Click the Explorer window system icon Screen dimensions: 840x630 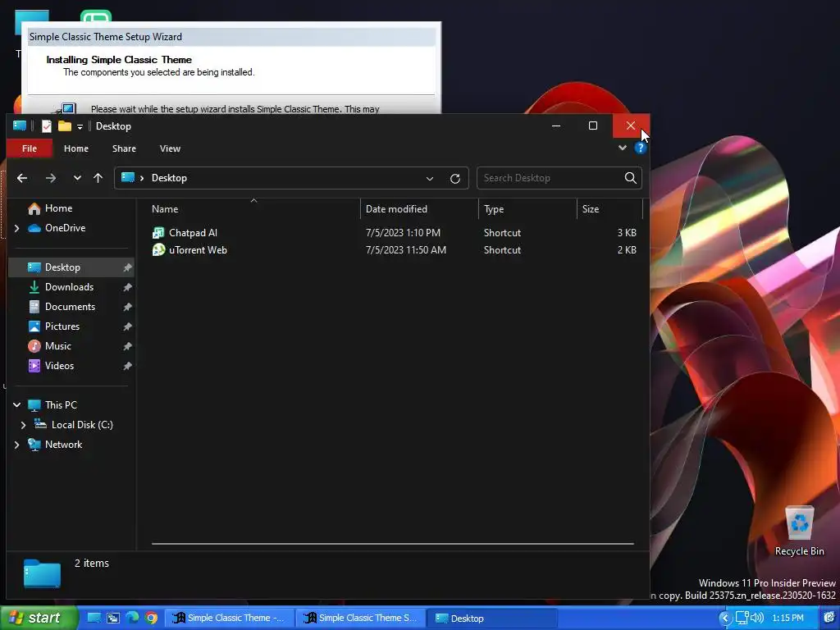coord(20,126)
